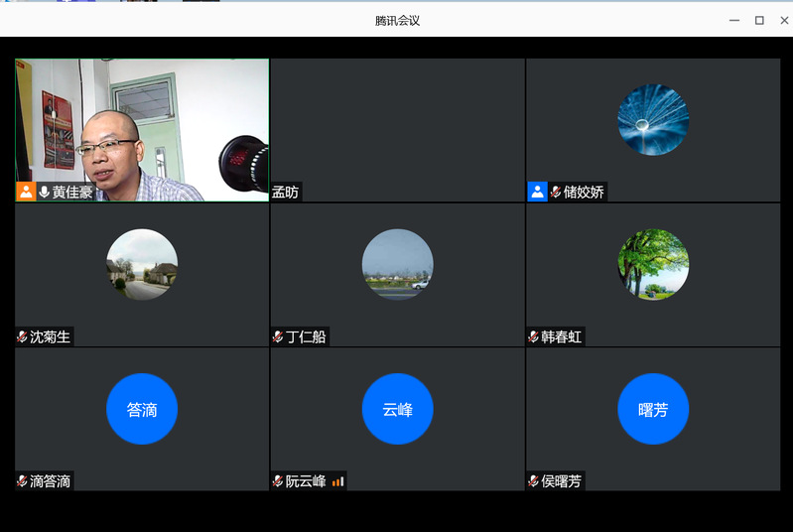Screen dimensions: 793x532
Task: Click the blue 云峰 avatar circle
Action: point(397,409)
